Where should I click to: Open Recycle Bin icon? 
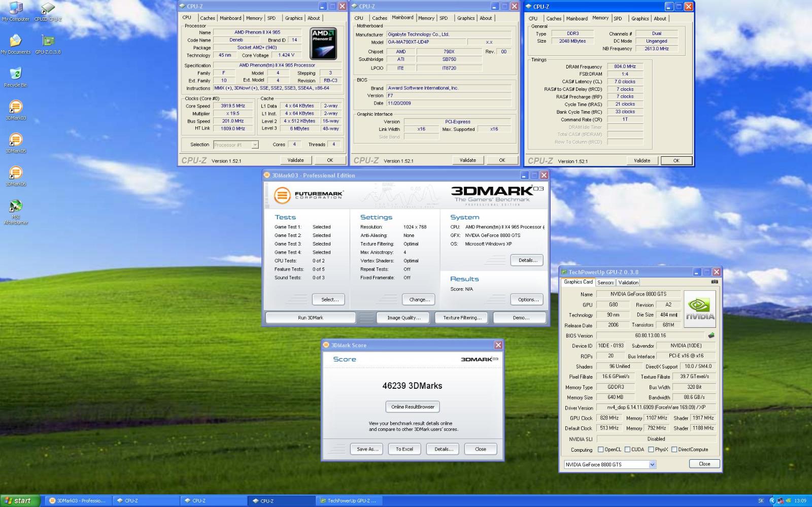pyautogui.click(x=16, y=77)
